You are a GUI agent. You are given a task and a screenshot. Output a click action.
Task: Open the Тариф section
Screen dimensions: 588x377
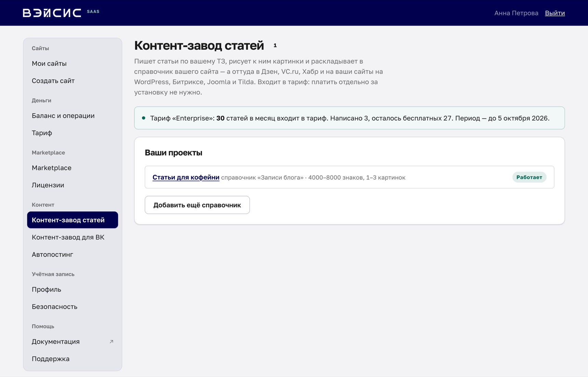(x=72, y=133)
